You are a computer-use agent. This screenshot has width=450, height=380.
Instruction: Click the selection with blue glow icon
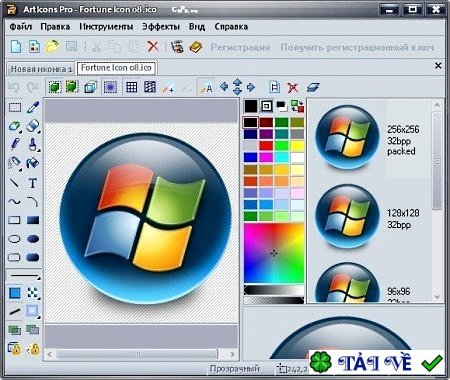[x=110, y=87]
